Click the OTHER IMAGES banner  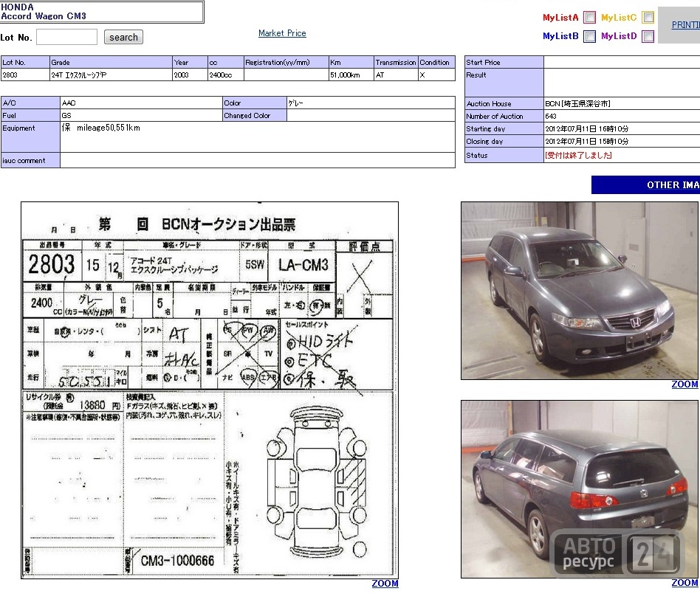645,184
